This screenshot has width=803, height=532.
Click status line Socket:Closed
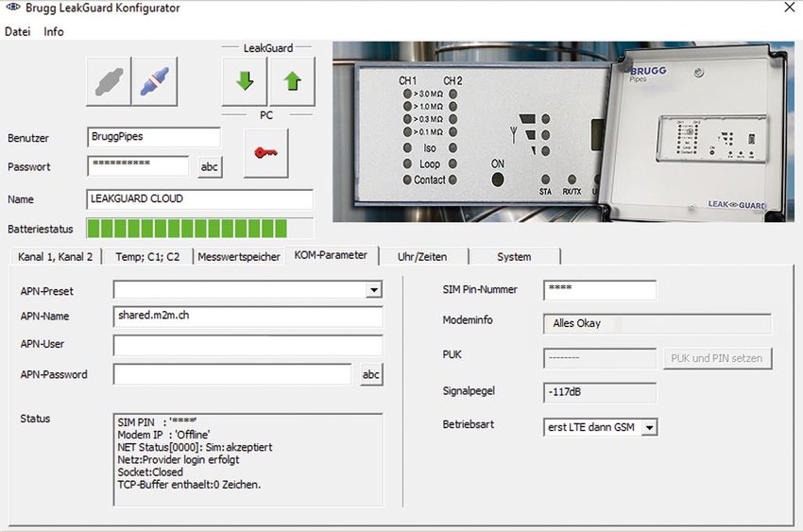[150, 472]
